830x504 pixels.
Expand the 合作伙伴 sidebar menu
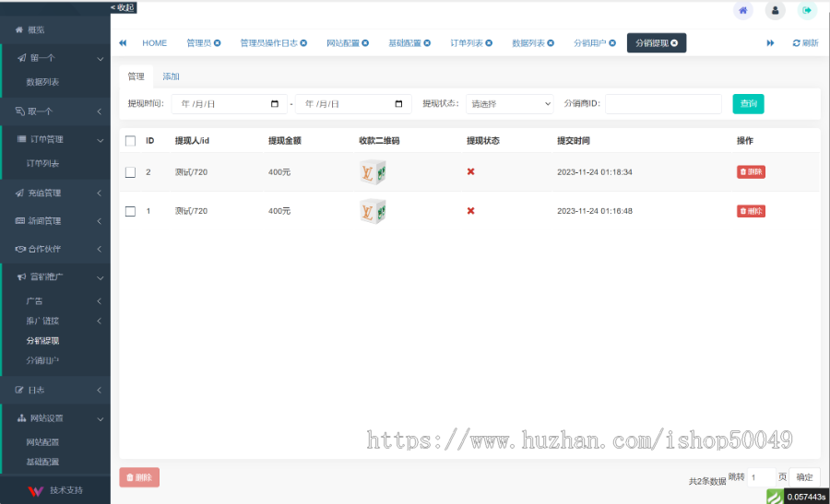click(x=55, y=249)
